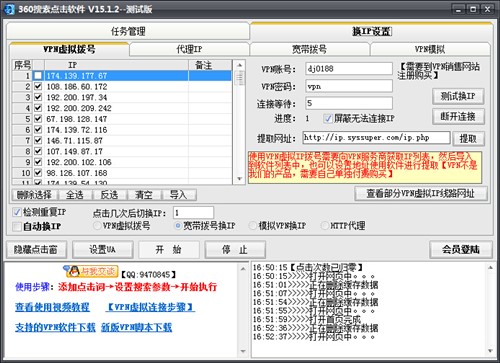Uncheck the box for IP 98.126.107.168
500x363 pixels.
coord(38,173)
